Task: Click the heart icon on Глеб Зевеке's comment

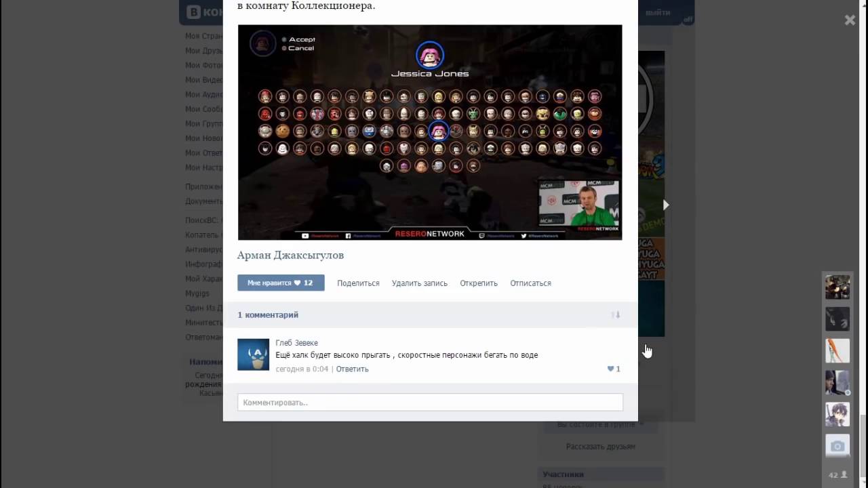Action: (x=610, y=369)
